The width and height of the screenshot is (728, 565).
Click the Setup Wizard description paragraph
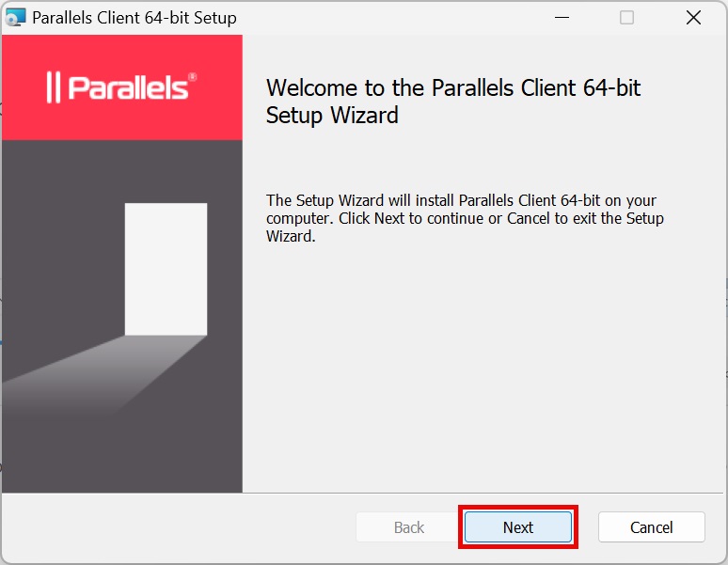point(465,218)
